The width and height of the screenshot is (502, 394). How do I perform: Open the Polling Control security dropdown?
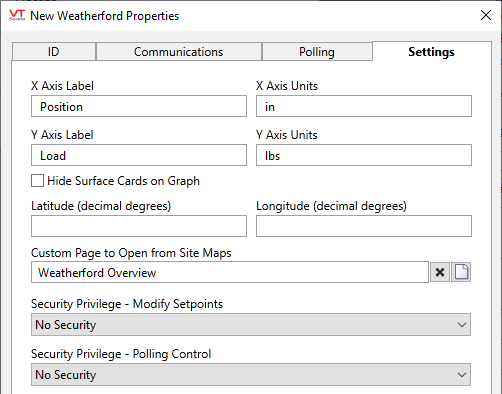(x=251, y=374)
